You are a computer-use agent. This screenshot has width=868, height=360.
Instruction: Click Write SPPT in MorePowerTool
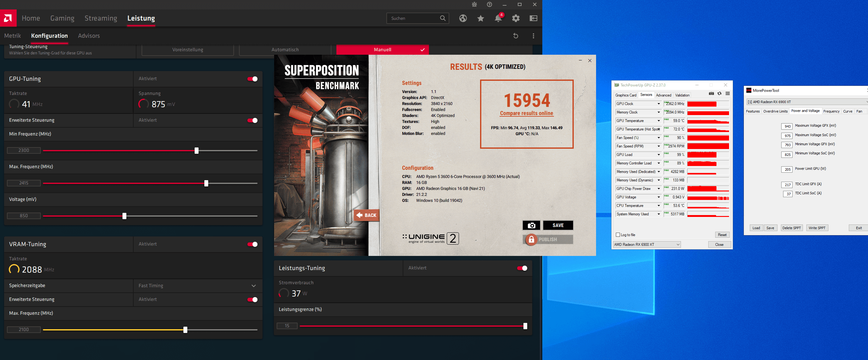[x=817, y=228]
